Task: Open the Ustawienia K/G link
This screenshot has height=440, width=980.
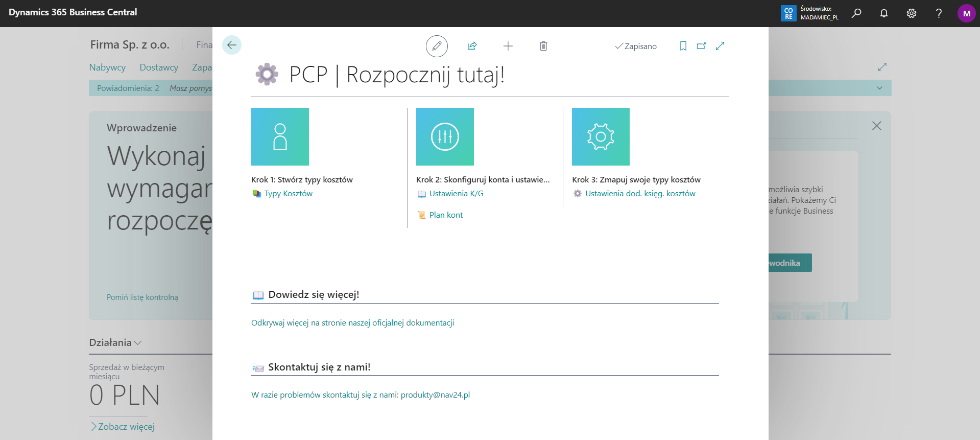Action: pyautogui.click(x=456, y=194)
